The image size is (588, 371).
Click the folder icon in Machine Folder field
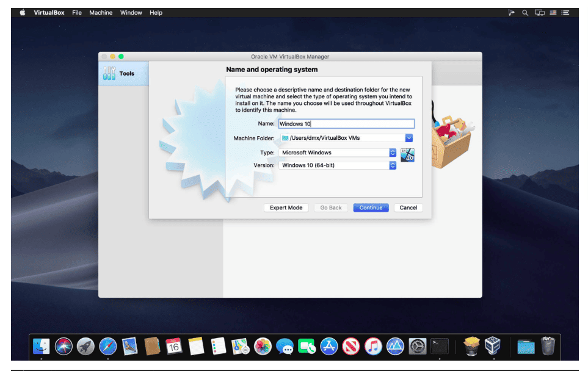285,138
